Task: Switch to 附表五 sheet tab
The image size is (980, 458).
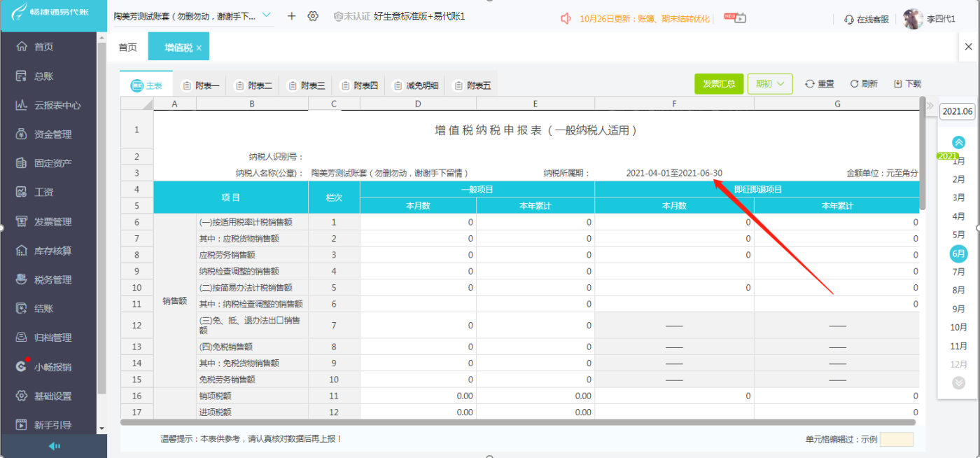Action: pyautogui.click(x=472, y=85)
